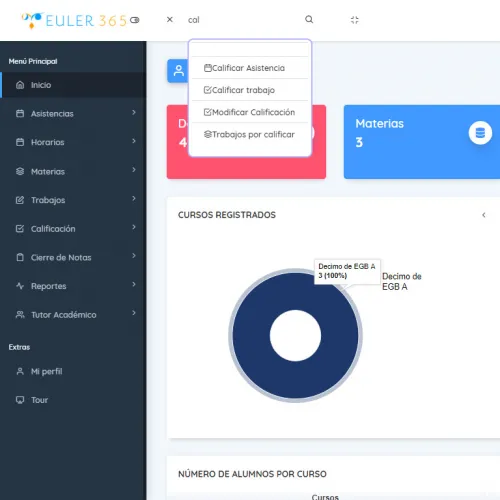This screenshot has height=500, width=500.
Task: Toggle fullscreen with the minimize-arrows icon
Action: tap(355, 20)
